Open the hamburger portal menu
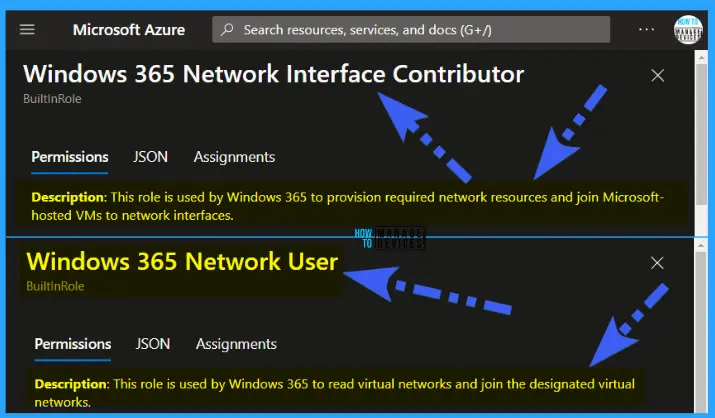Image resolution: width=715 pixels, height=418 pixels. [27, 30]
